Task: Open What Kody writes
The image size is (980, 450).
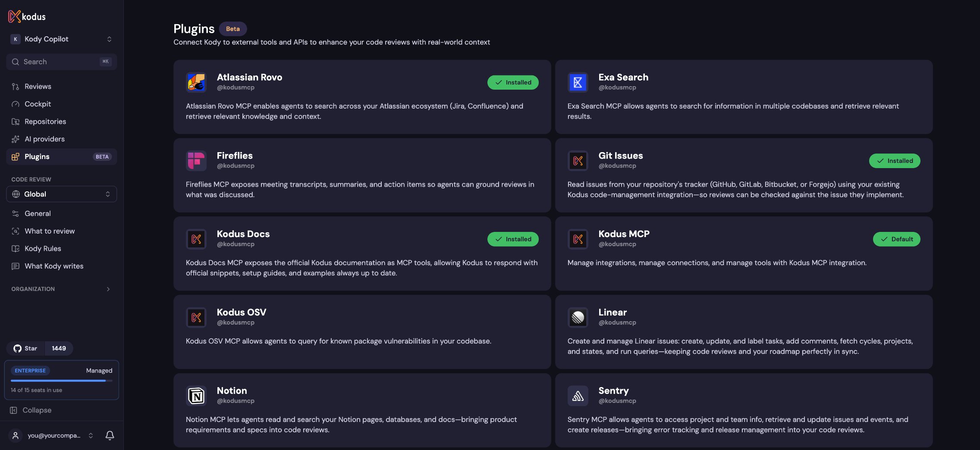Action: tap(62, 266)
